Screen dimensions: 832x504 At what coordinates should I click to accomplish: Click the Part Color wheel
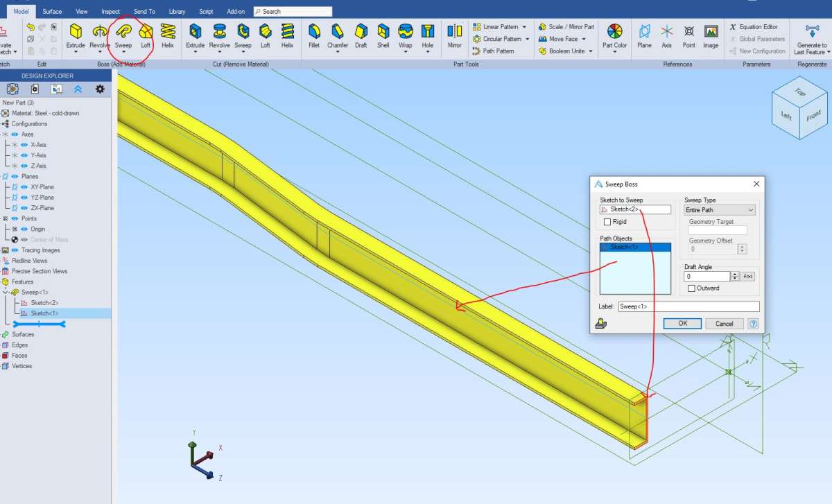point(614,31)
